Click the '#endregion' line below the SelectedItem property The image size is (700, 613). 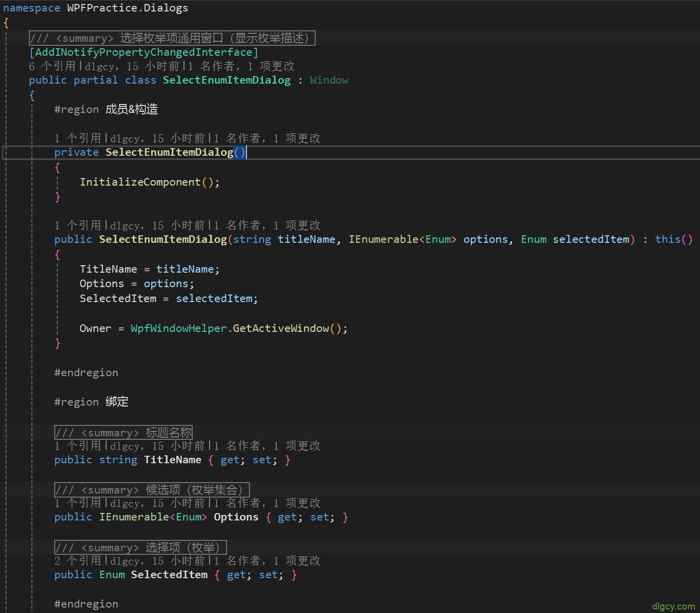coord(86,604)
